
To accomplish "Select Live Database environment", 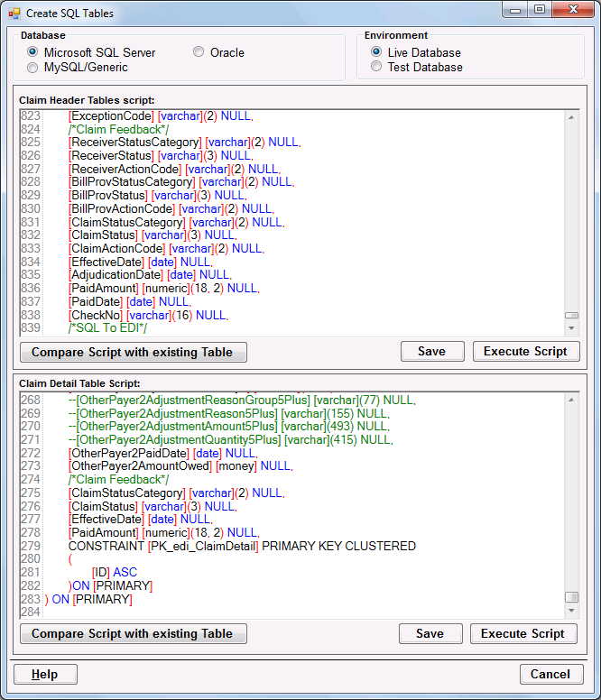I will pos(376,52).
